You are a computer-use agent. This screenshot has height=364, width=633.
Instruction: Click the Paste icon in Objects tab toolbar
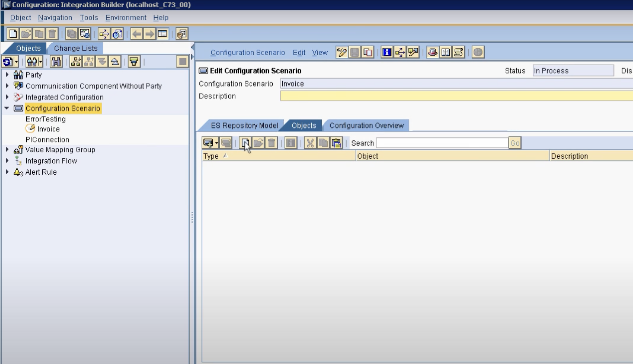tap(336, 143)
